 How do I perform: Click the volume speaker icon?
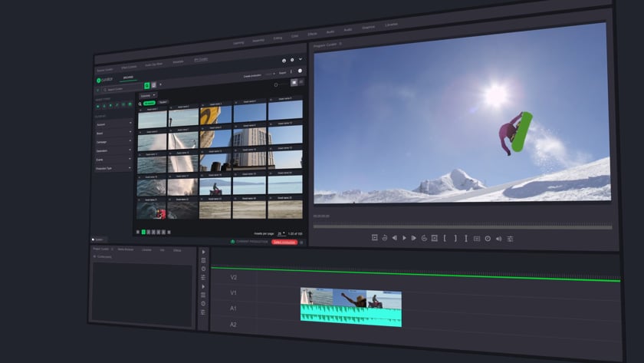pyautogui.click(x=498, y=239)
